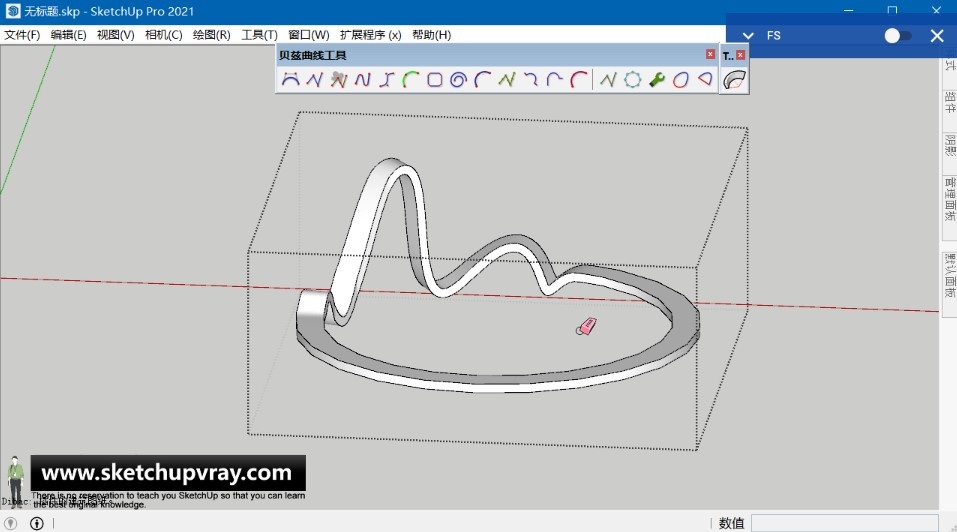957x532 pixels.
Task: Choose the crossed-curves spline tool icon
Action: pyautogui.click(x=387, y=80)
